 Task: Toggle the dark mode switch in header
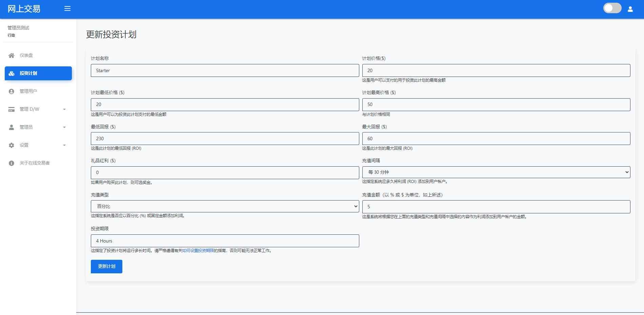tap(612, 8)
